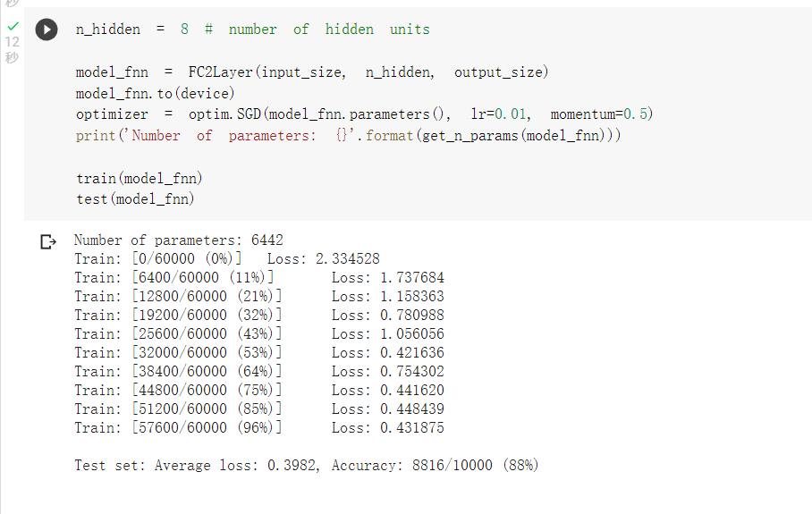
Task: Click the Test set average loss line
Action: (x=196, y=465)
